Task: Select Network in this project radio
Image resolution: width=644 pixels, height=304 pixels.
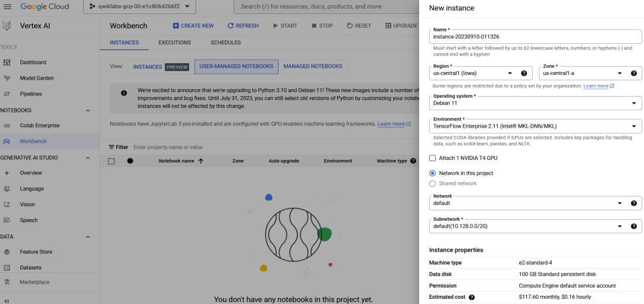Action: coord(432,173)
